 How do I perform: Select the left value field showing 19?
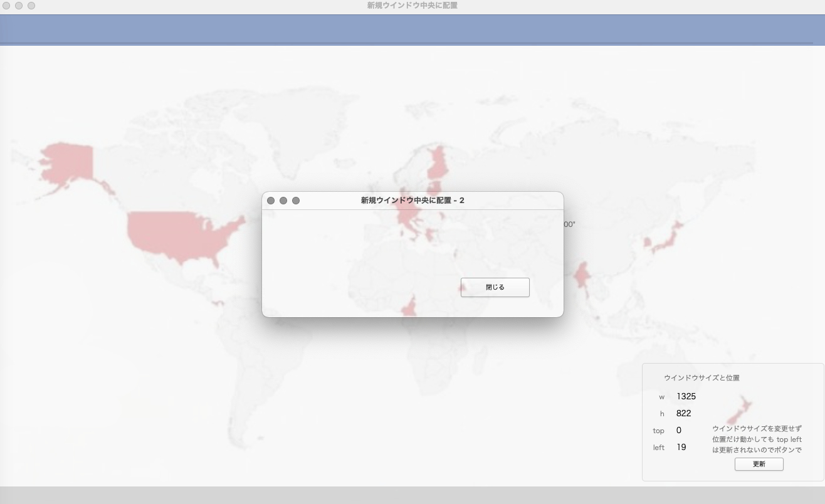click(x=681, y=447)
